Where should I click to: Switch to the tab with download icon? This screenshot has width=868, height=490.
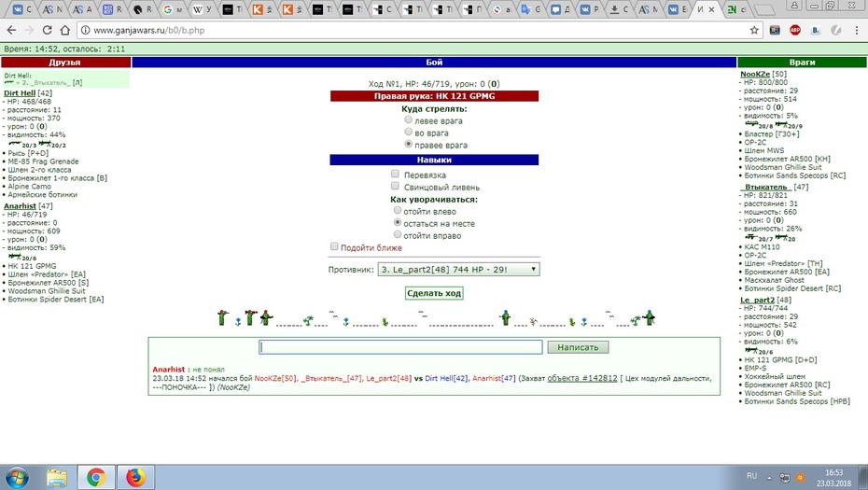click(x=620, y=9)
